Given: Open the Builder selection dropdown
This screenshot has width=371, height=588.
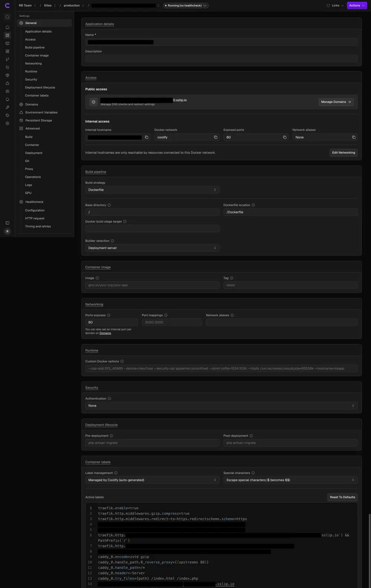Looking at the screenshot, I should [152, 248].
